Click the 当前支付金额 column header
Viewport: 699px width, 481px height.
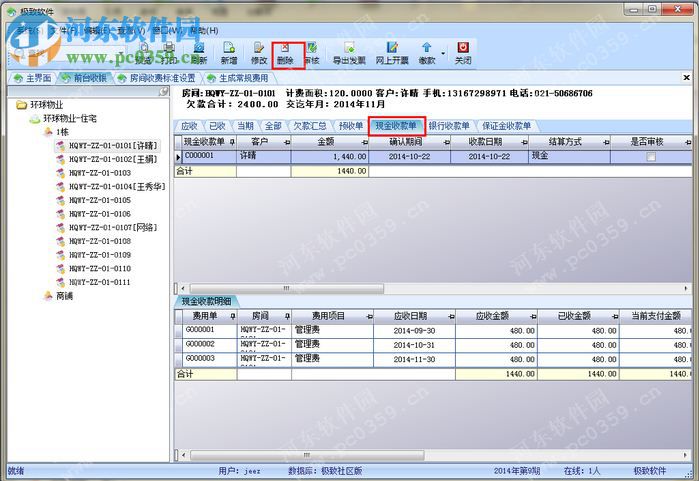(x=656, y=316)
